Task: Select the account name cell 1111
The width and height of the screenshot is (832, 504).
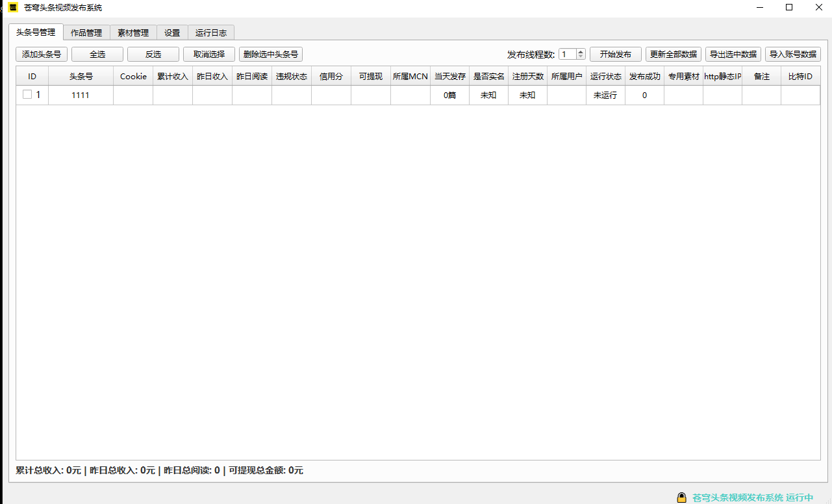Action: click(x=81, y=95)
